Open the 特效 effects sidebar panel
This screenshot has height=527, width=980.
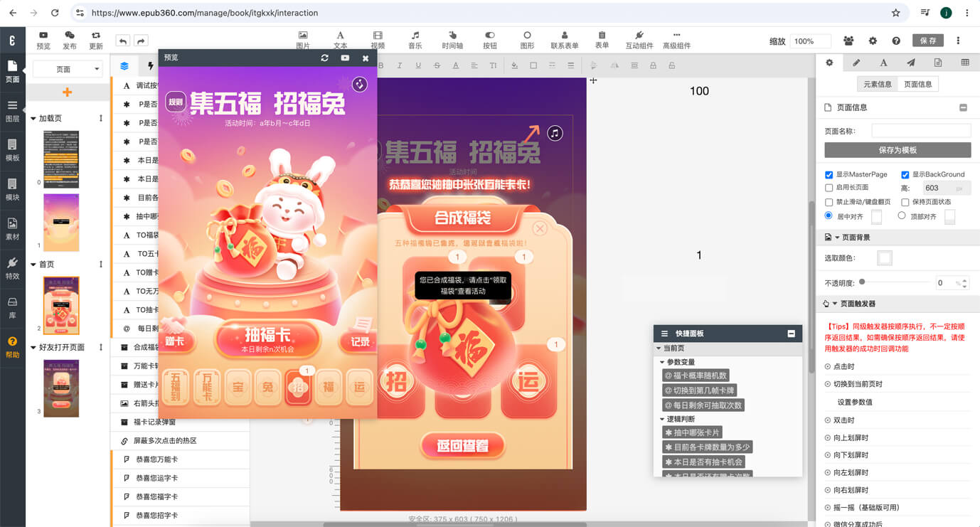coord(12,268)
